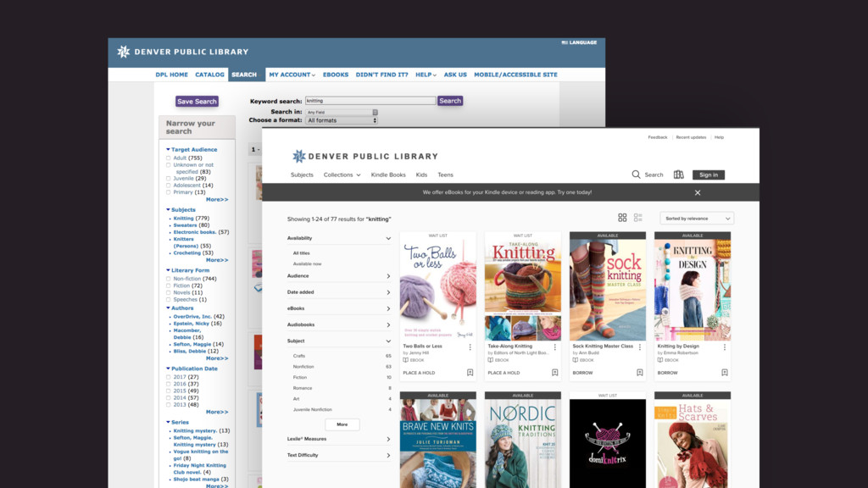Filter by Crafts subject
868x488 pixels.
(x=299, y=356)
